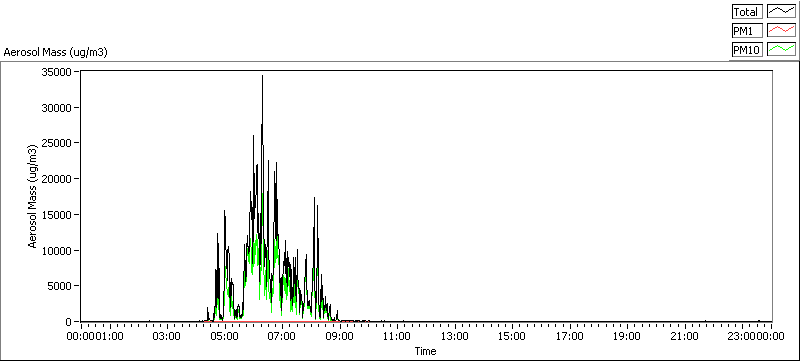Click the Aerosol Mass (ug/m3) graph caption
The height and width of the screenshot is (361, 800).
[55, 53]
